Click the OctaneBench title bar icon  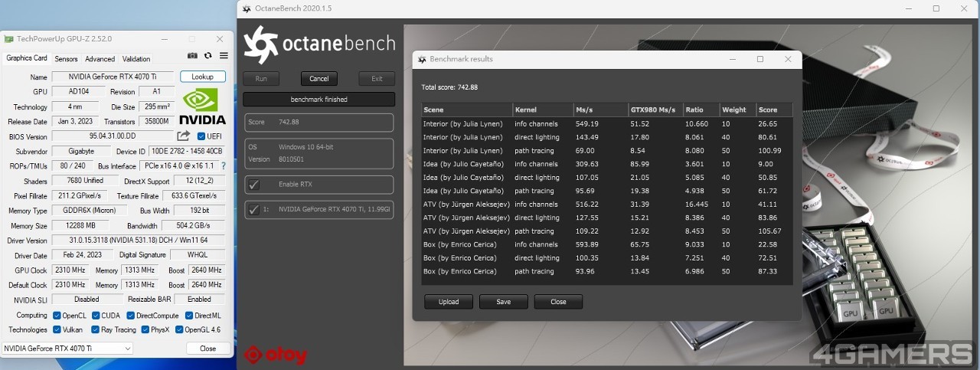(x=247, y=8)
